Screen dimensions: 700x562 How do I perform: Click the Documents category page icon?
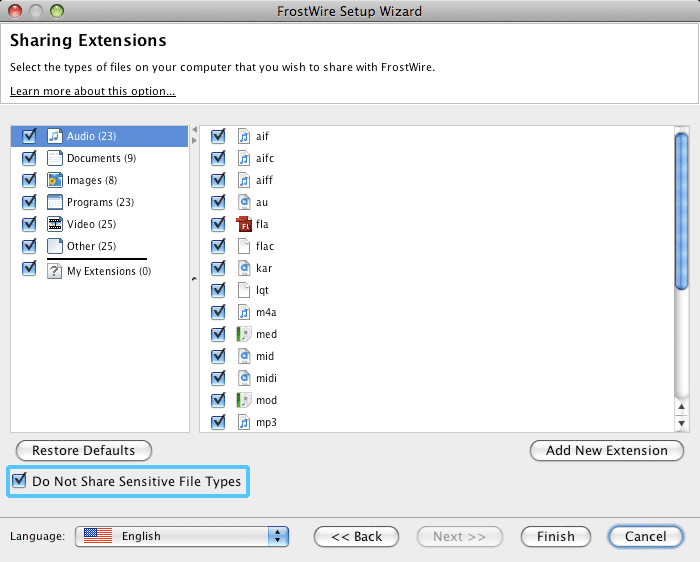pyautogui.click(x=54, y=158)
